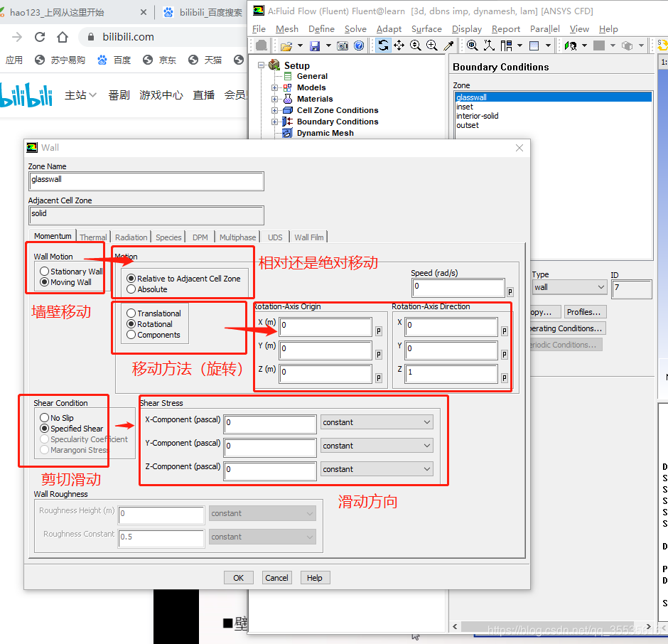Image resolution: width=668 pixels, height=644 pixels.
Task: Click the gray stop square icon at toolbar start
Action: (x=262, y=45)
